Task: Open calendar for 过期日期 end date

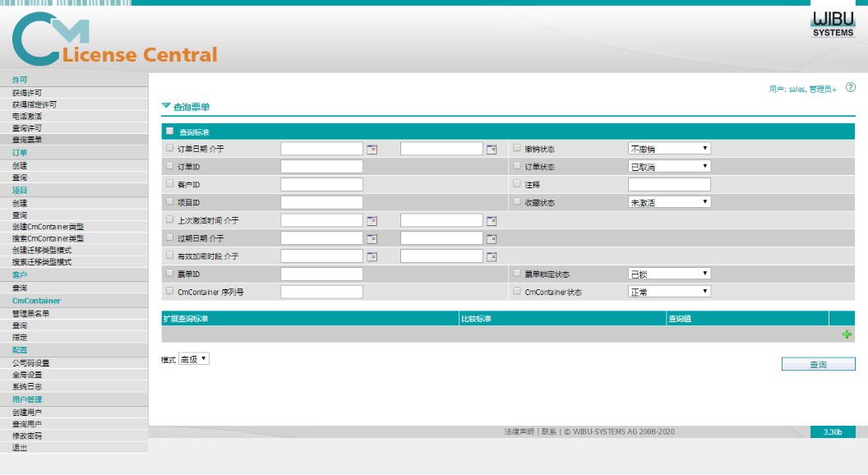Action: point(492,238)
